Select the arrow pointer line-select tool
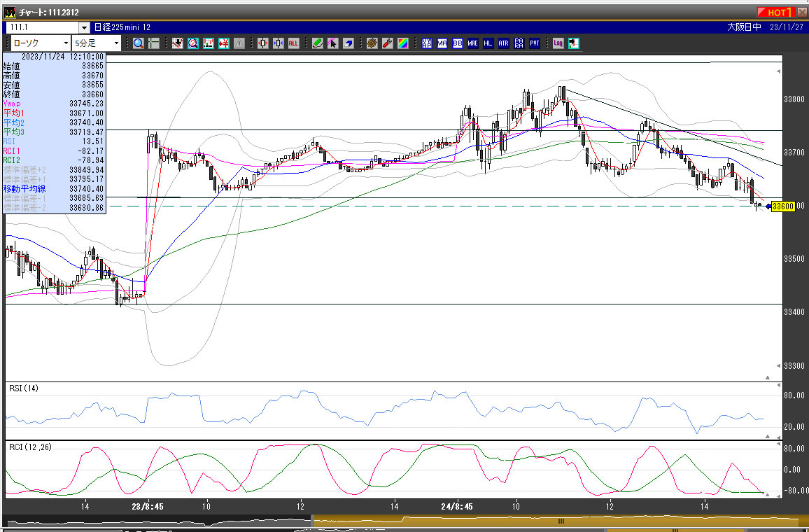 pyautogui.click(x=333, y=43)
